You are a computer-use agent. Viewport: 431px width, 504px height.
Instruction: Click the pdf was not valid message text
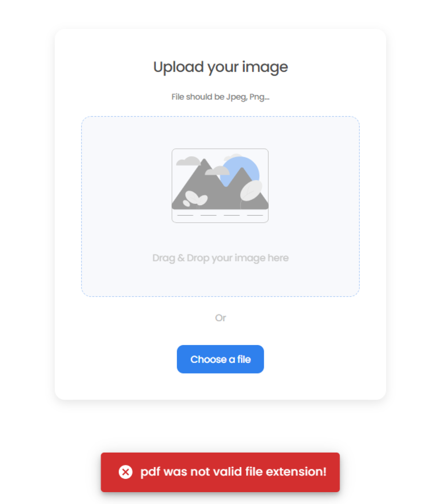click(234, 471)
